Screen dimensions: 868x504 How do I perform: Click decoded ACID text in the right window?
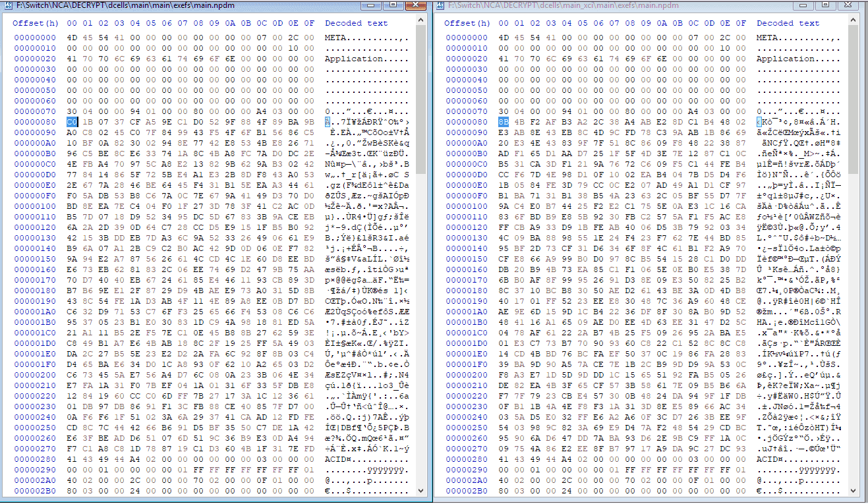point(767,459)
